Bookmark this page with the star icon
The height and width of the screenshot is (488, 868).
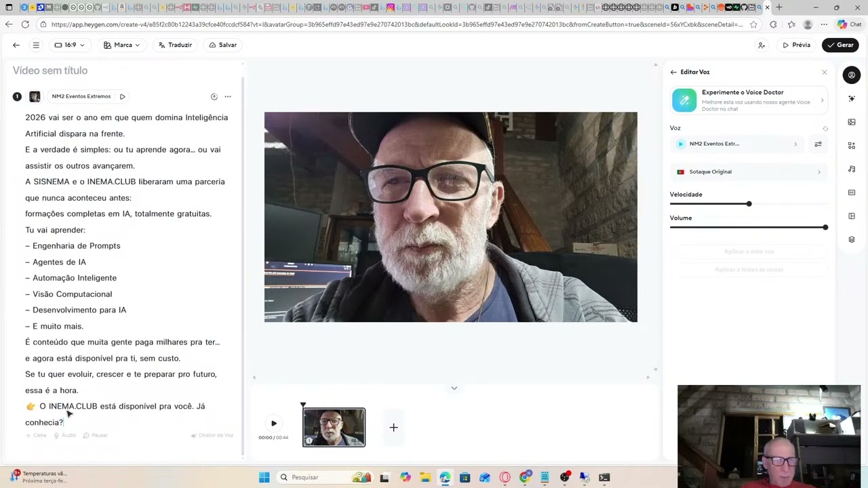[x=753, y=24]
